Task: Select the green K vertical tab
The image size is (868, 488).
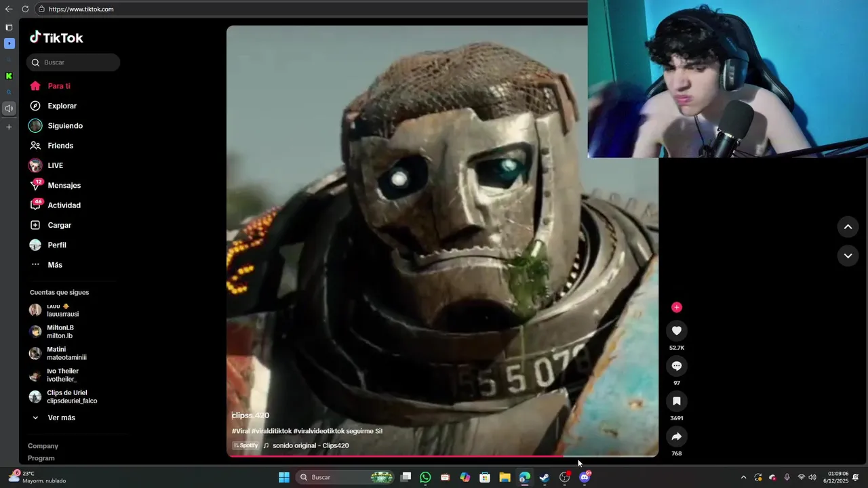Action: [9, 76]
